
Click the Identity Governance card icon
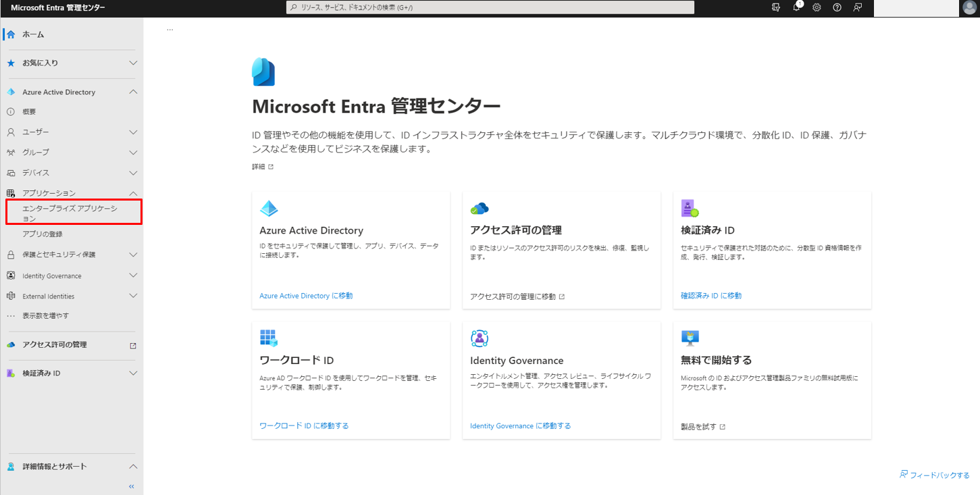[x=480, y=338]
